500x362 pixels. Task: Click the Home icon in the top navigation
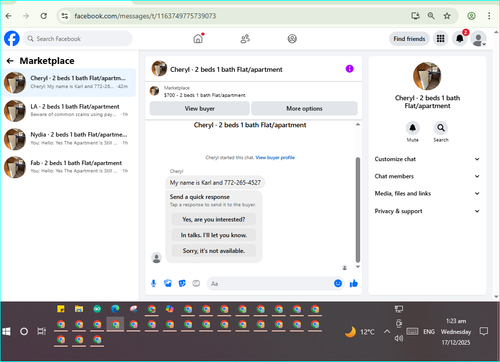click(x=198, y=39)
